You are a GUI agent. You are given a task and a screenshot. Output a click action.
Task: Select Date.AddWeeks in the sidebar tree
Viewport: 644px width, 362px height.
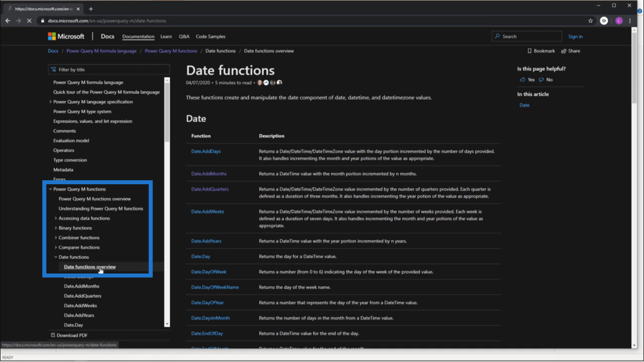tap(80, 306)
